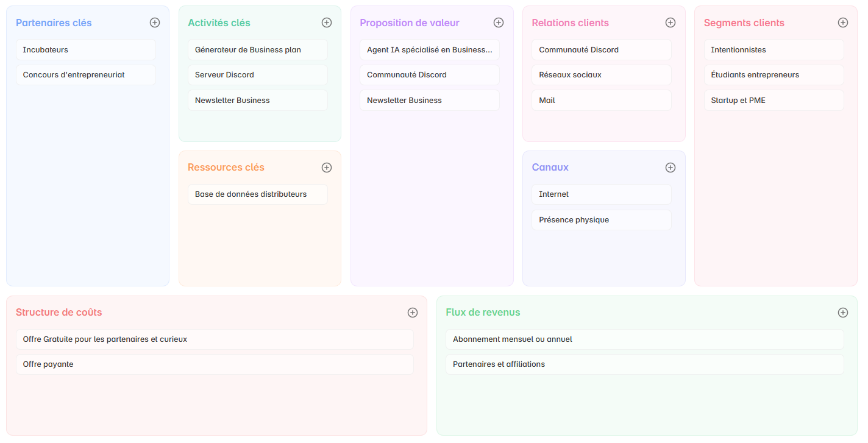Click Newsletter Business in Activités clés
The height and width of the screenshot is (443, 868).
pyautogui.click(x=258, y=101)
